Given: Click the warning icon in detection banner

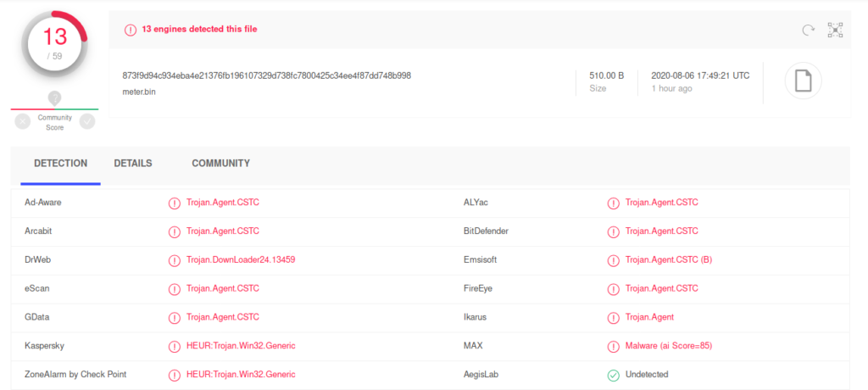Looking at the screenshot, I should pos(131,30).
